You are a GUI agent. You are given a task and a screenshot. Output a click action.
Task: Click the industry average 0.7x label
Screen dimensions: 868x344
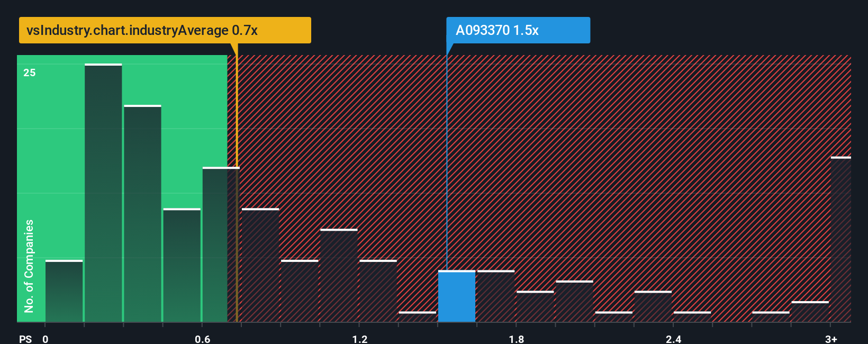[165, 30]
